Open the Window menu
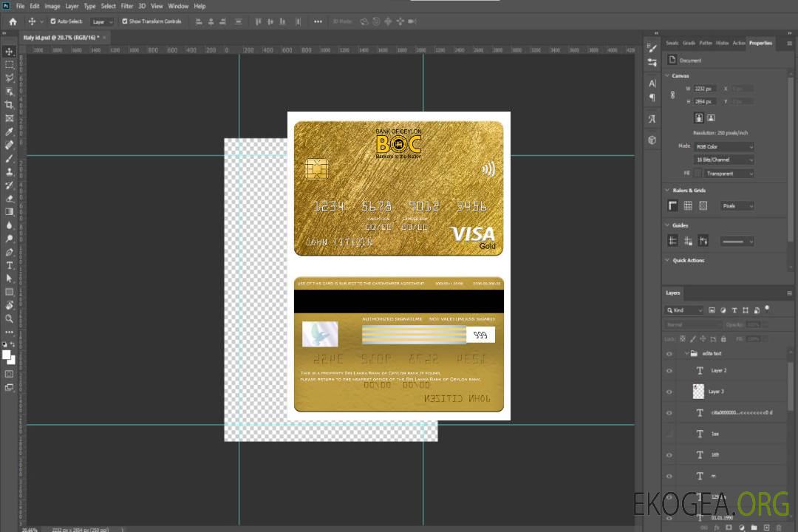798x532 pixels. [x=178, y=6]
